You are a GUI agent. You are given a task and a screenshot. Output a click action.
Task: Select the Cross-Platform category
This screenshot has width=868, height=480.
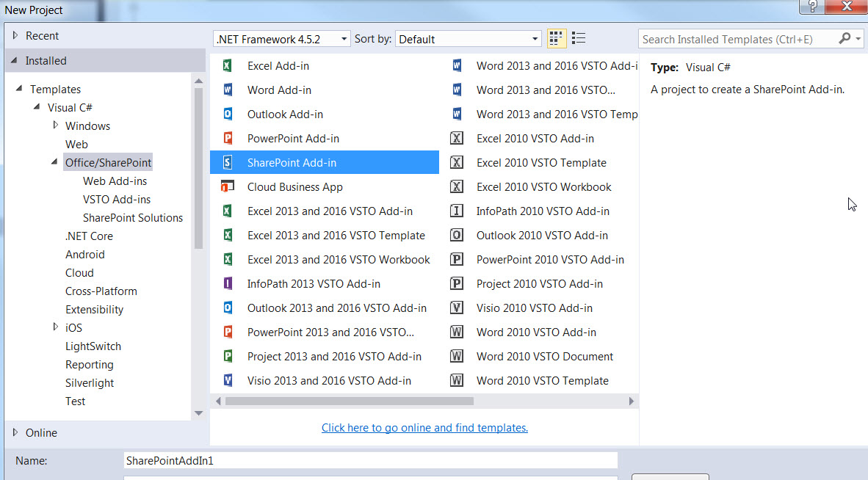pos(101,291)
